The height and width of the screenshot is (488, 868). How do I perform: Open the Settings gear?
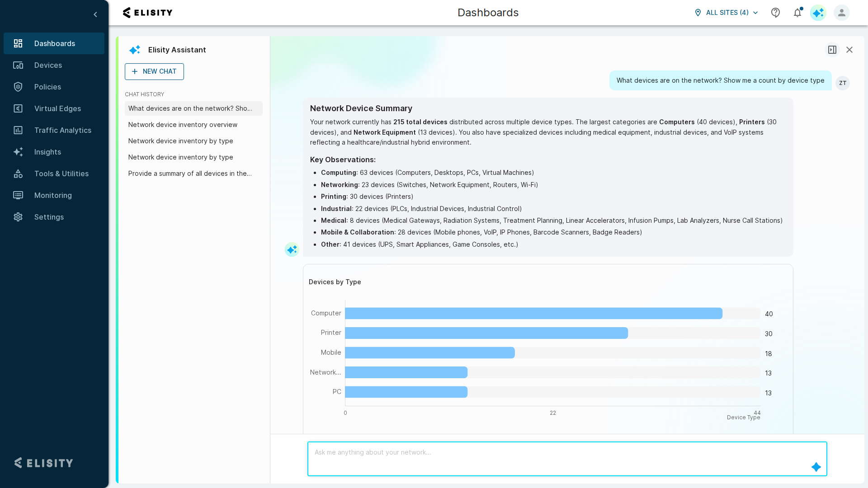(18, 217)
